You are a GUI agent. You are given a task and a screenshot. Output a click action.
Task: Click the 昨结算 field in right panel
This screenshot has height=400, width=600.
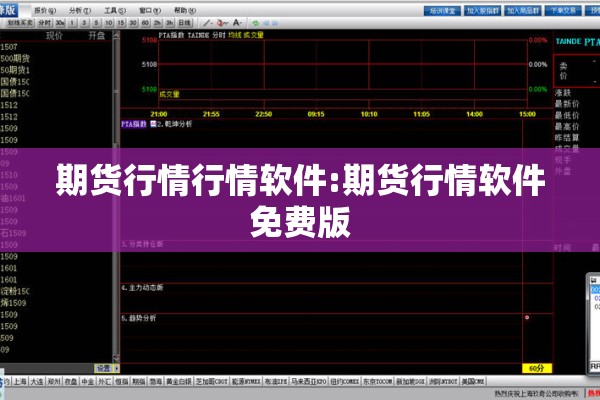pos(567,138)
